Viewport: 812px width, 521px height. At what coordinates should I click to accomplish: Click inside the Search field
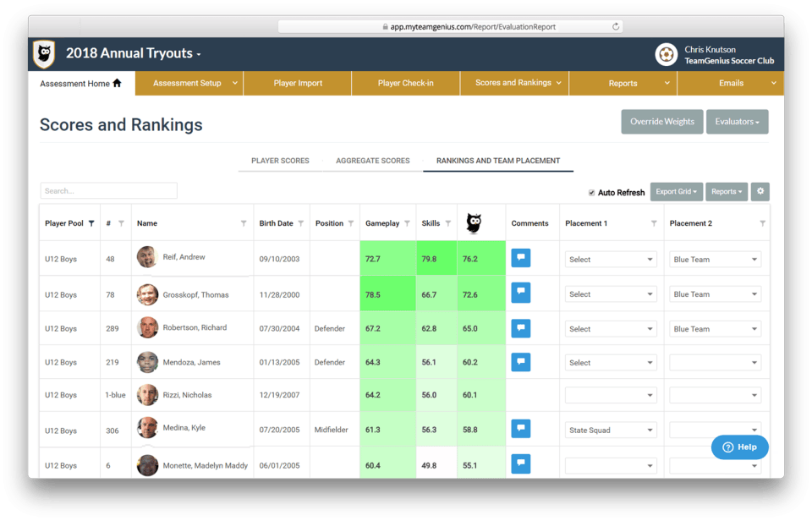click(108, 190)
